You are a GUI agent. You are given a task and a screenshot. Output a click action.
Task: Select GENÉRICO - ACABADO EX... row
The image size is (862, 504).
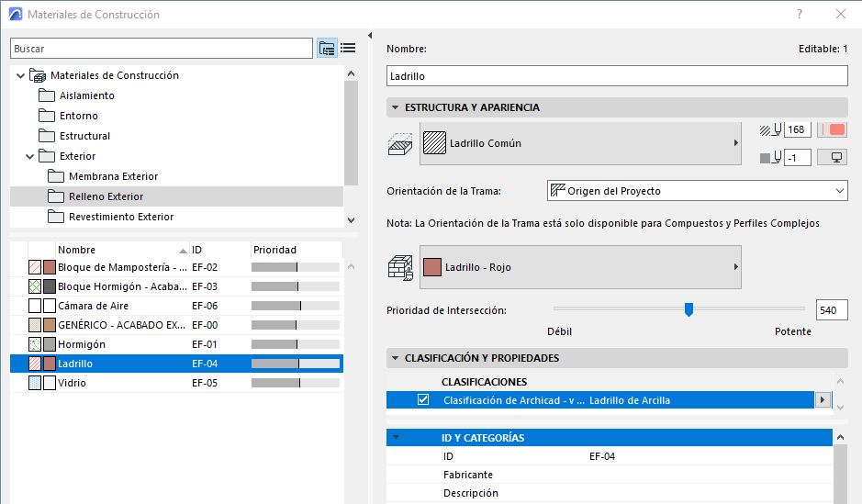(176, 325)
